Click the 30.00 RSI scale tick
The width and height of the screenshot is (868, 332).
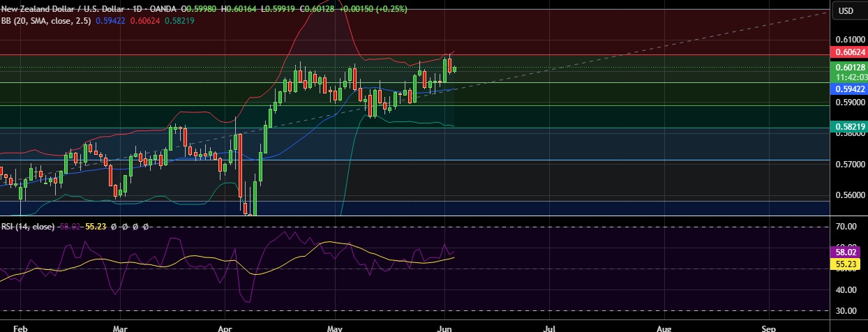click(847, 310)
